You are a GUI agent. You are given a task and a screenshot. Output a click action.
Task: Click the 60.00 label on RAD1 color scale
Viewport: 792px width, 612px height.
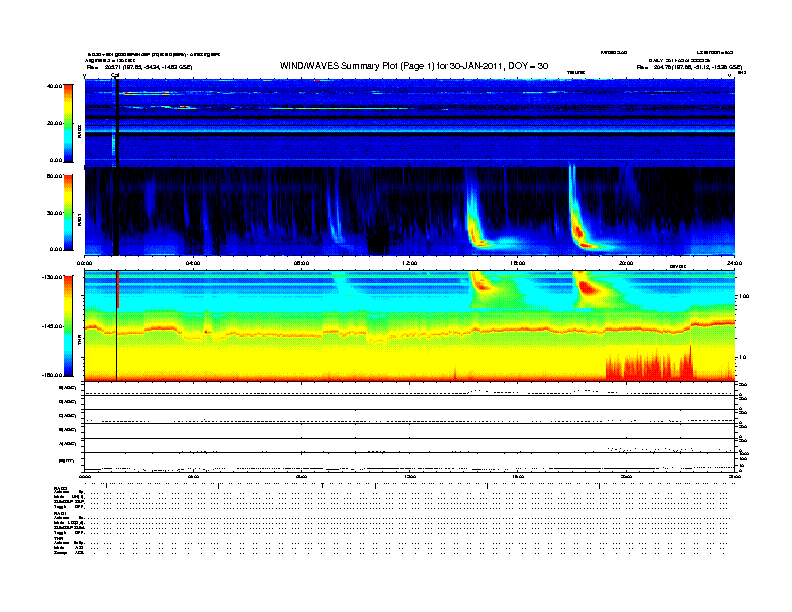click(x=54, y=176)
